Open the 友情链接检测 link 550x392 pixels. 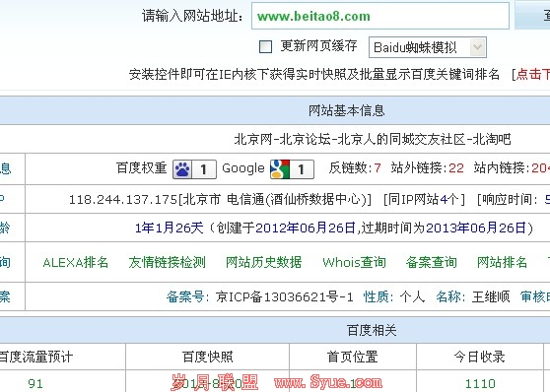[167, 262]
